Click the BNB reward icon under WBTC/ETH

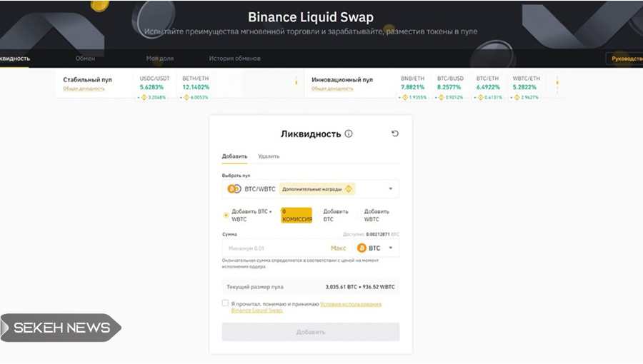point(517,98)
